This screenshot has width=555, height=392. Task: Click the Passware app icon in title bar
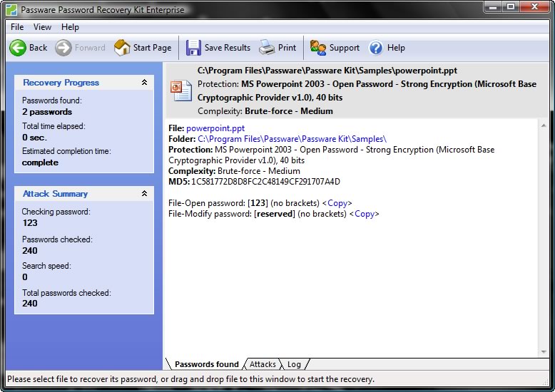tap(11, 9)
